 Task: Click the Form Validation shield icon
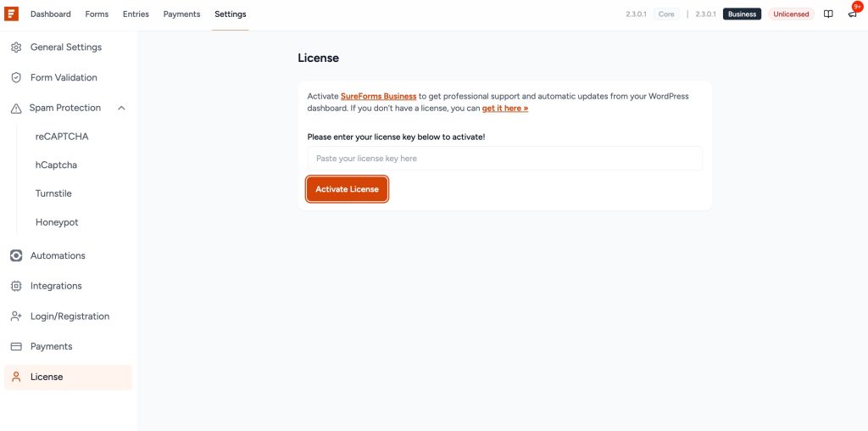tap(15, 78)
